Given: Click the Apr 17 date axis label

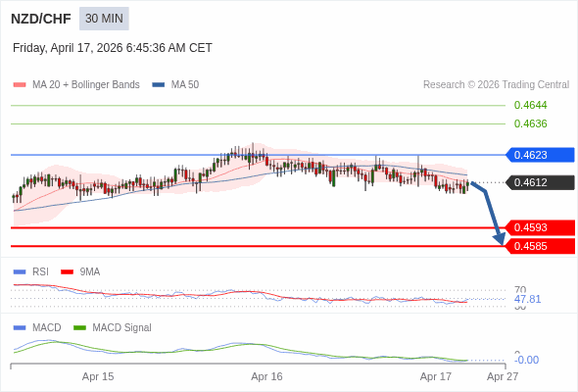Looking at the screenshot, I should click(x=436, y=376).
